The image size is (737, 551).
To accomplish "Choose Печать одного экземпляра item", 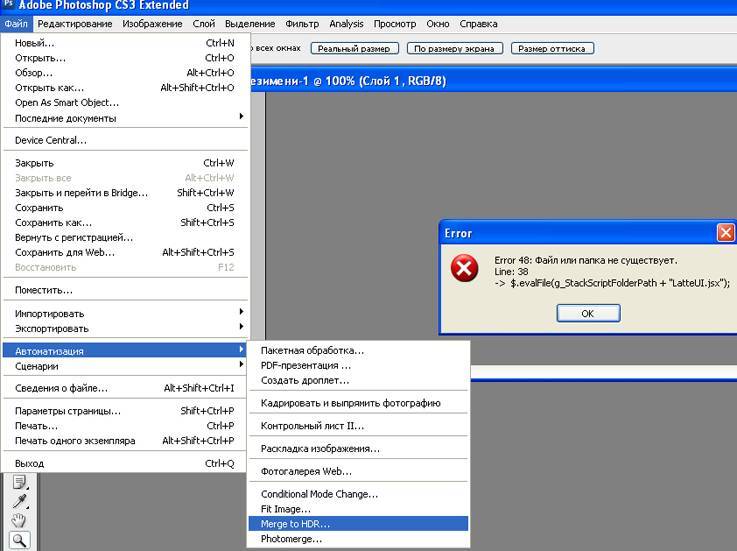I will click(125, 441).
